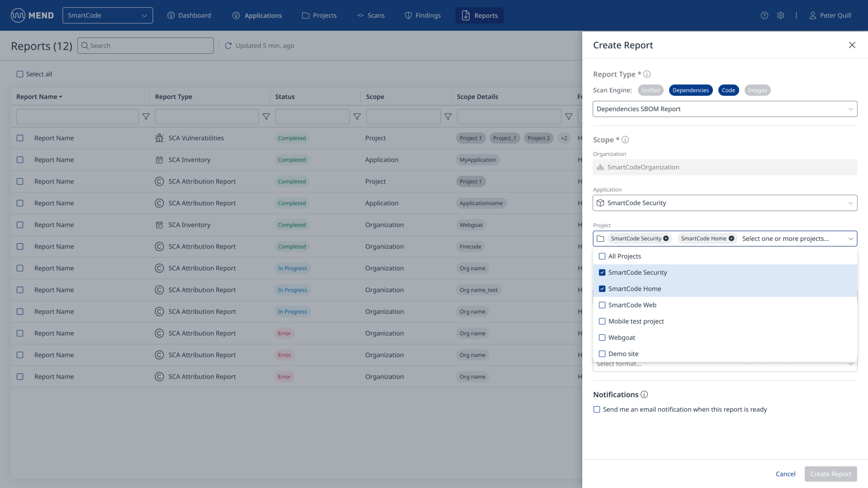Click the Report Name column filter icon
This screenshot has height=488, width=868.
(146, 116)
